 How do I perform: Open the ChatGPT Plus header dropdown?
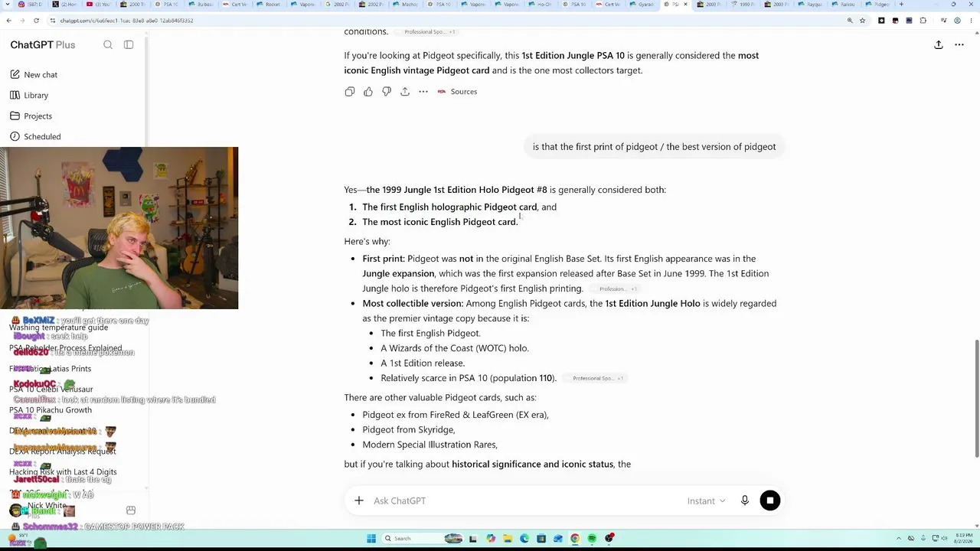(x=43, y=45)
